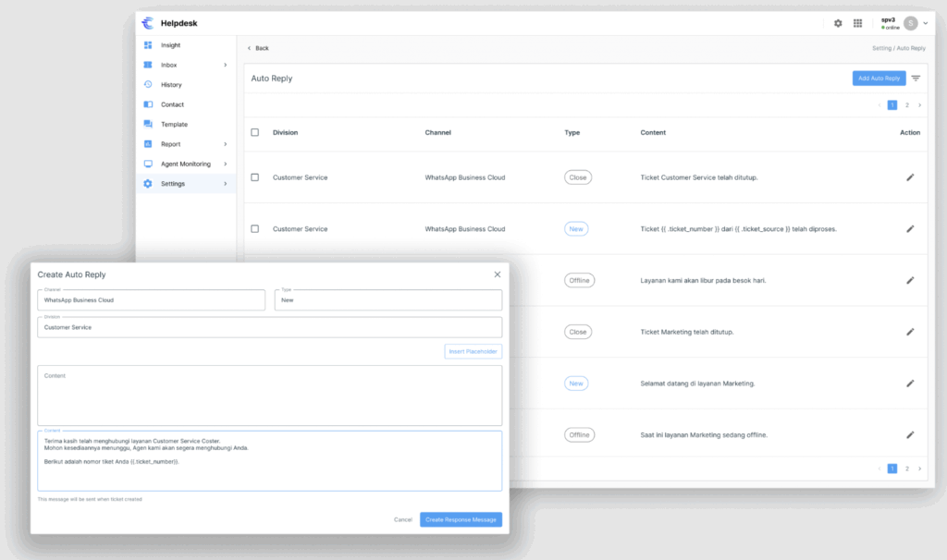Close the Create Auto Reply dialog
Screen dimensions: 947x560
498,274
